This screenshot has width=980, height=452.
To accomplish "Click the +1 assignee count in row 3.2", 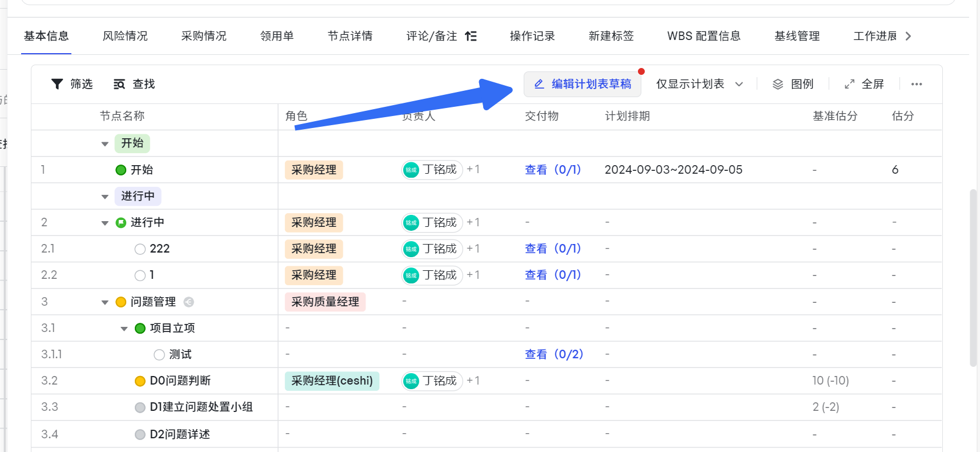I will [x=473, y=381].
